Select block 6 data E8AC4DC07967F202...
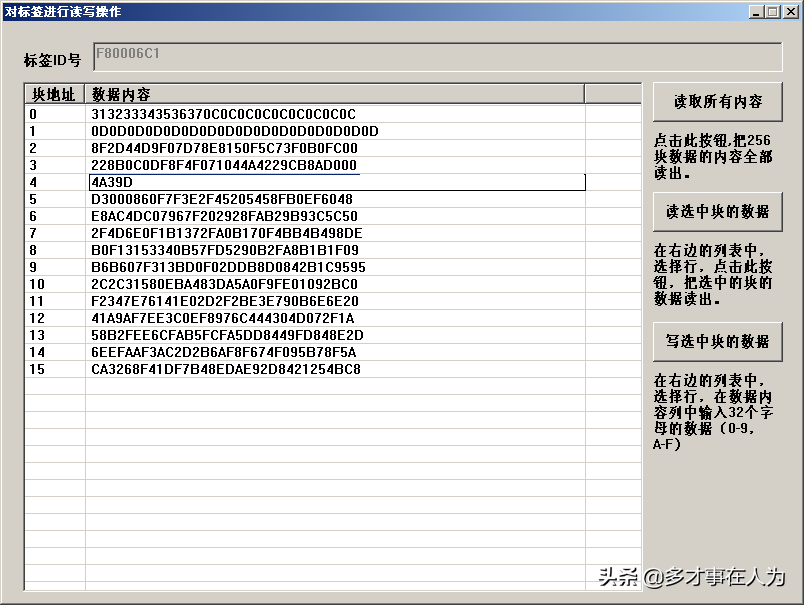 pyautogui.click(x=224, y=216)
